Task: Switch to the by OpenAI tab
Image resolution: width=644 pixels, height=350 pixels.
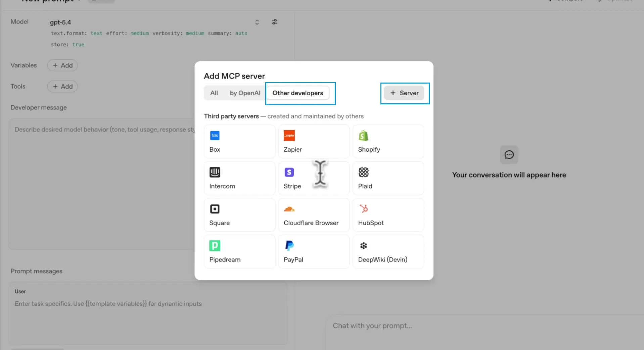Action: pos(245,93)
